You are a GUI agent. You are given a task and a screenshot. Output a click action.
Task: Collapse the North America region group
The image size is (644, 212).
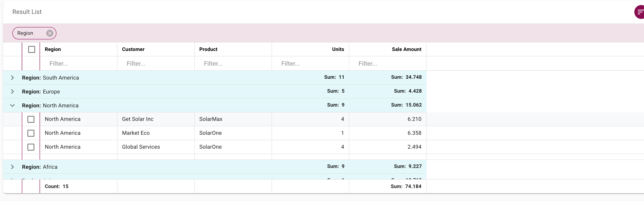[x=13, y=105]
